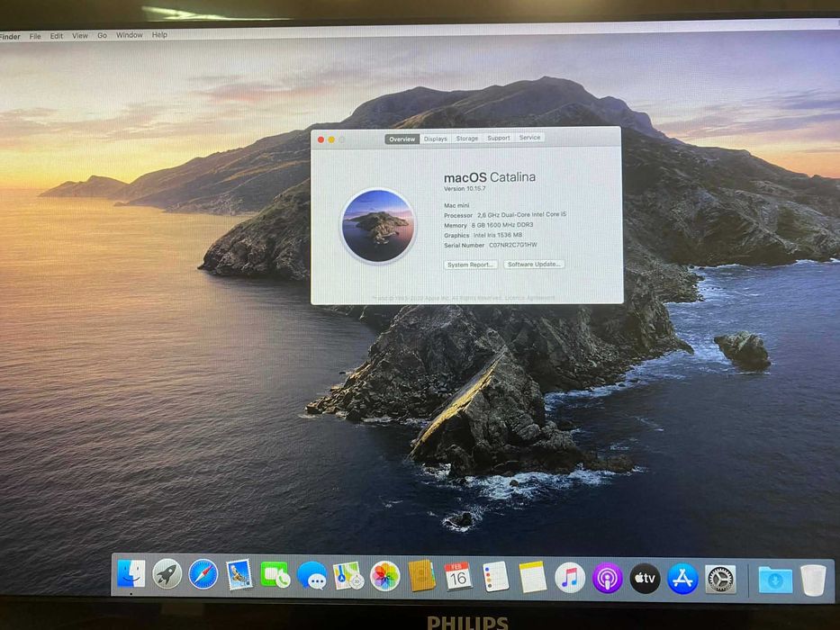
Task: Open the Finder menu in menu bar
Action: 10,37
